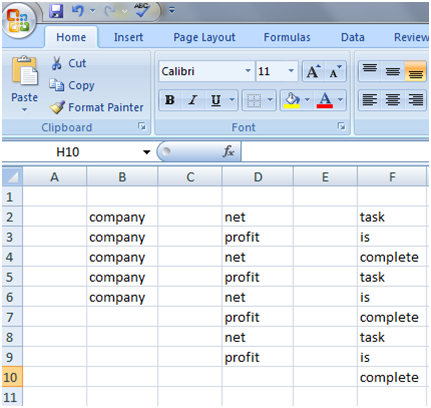
Task: Click into the formula bar
Action: [x=335, y=152]
